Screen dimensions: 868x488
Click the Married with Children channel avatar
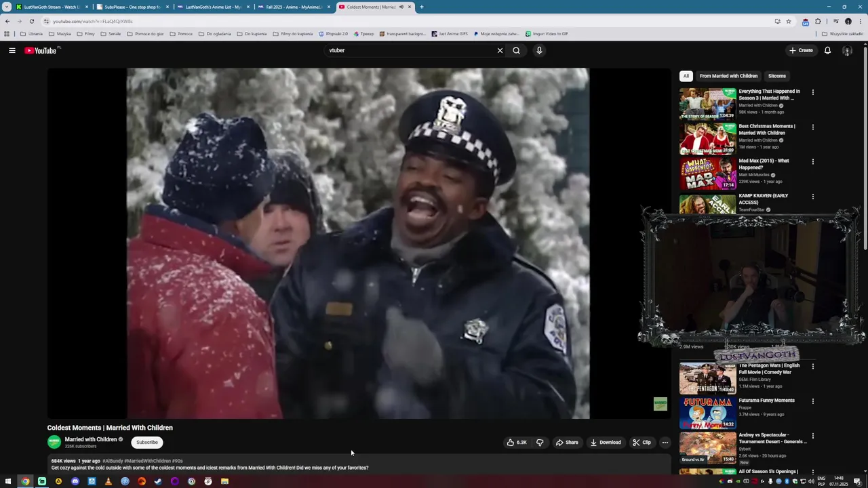[54, 442]
